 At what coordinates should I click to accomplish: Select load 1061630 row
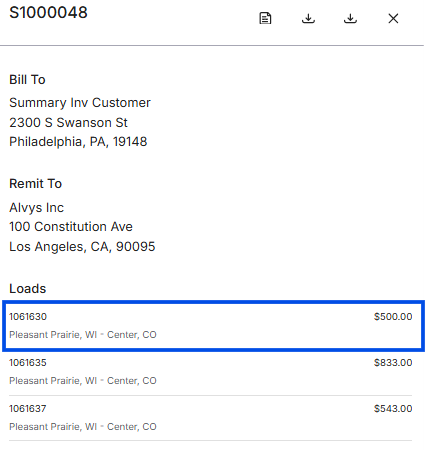[213, 326]
